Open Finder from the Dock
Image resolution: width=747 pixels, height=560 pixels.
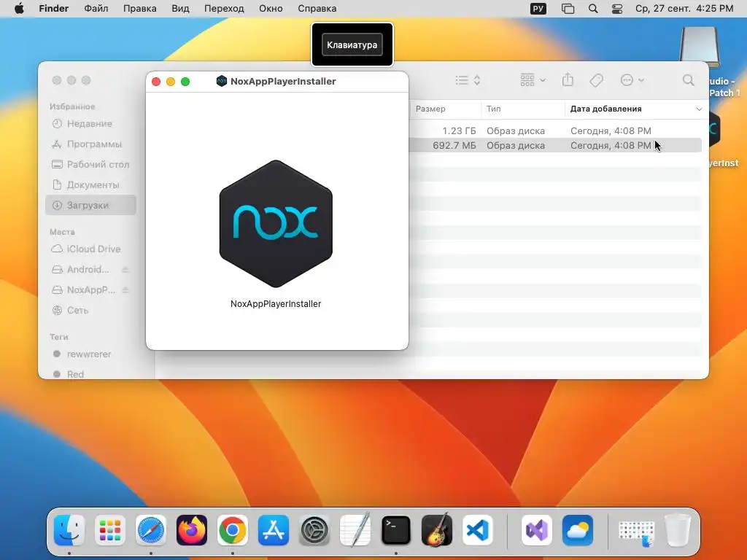69,530
